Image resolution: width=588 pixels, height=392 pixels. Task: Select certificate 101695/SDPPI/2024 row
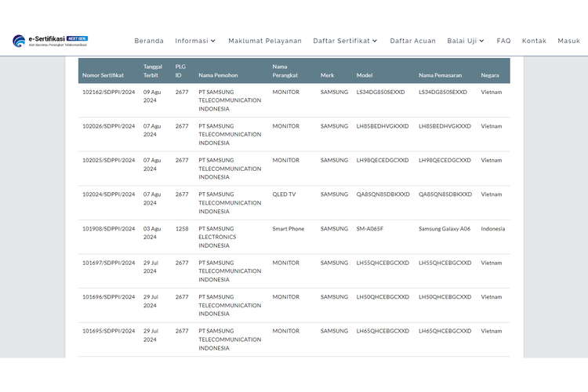[108, 331]
